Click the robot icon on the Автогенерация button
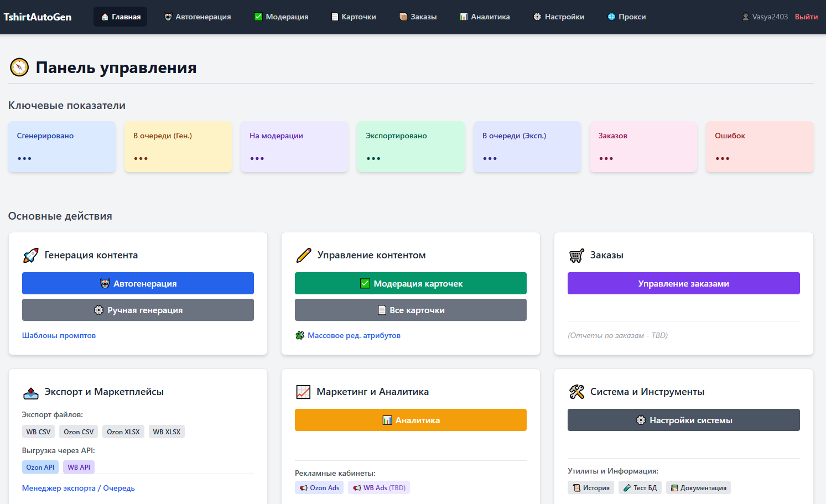Screen dimensions: 826x504 [106, 283]
